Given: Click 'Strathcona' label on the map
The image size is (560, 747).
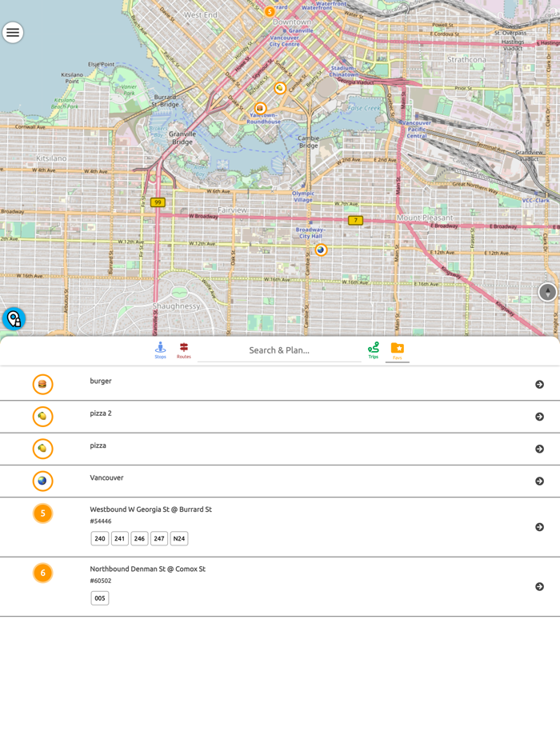Looking at the screenshot, I should [x=466, y=60].
